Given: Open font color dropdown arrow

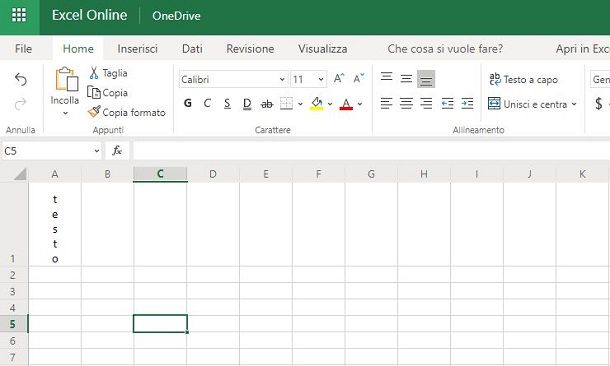Looking at the screenshot, I should coord(360,104).
